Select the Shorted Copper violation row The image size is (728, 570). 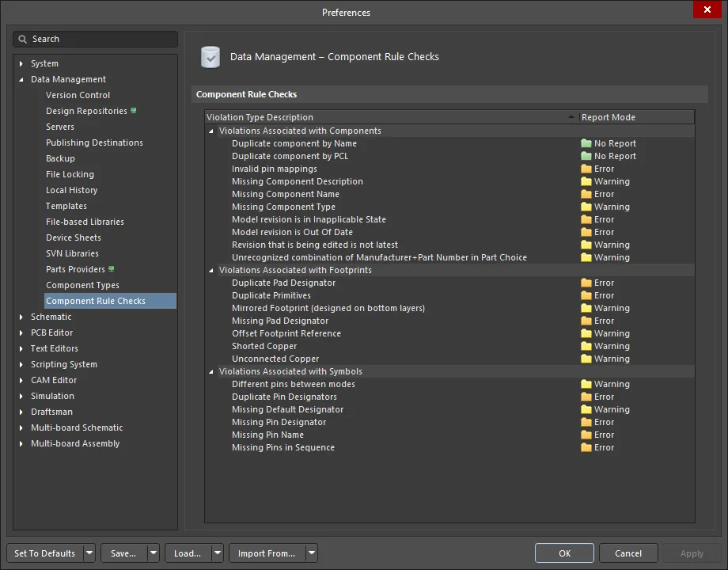pos(449,346)
